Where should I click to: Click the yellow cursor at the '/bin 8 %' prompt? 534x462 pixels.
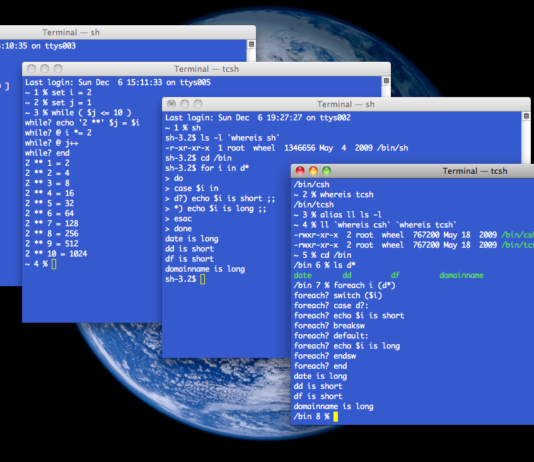tap(336, 416)
